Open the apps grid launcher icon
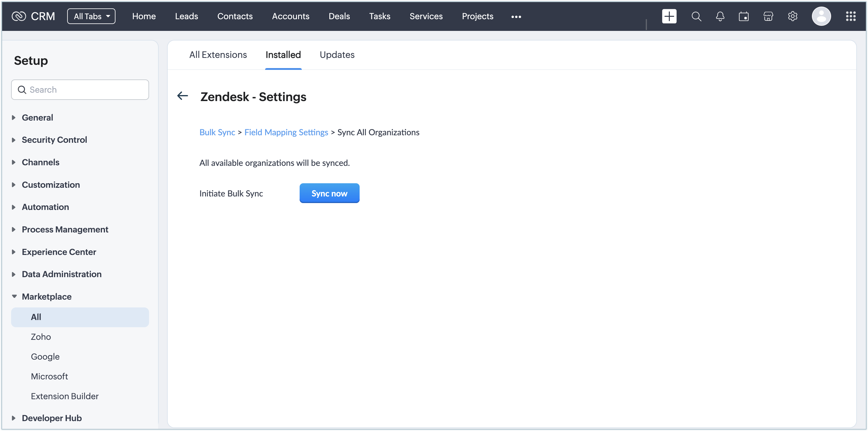868x431 pixels. (851, 16)
